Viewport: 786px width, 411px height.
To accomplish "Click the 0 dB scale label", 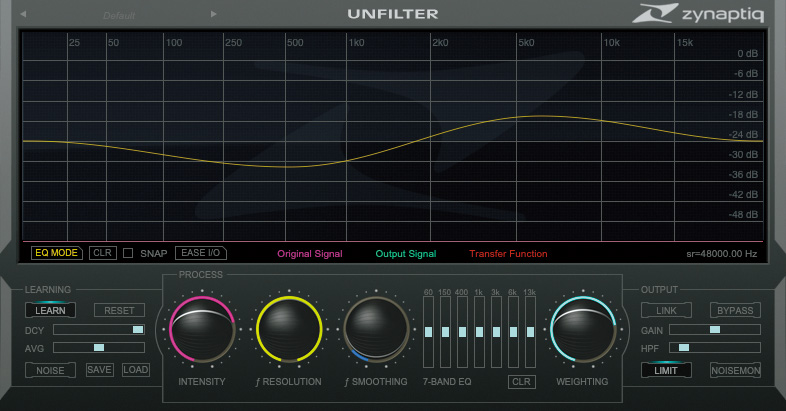I will (747, 54).
